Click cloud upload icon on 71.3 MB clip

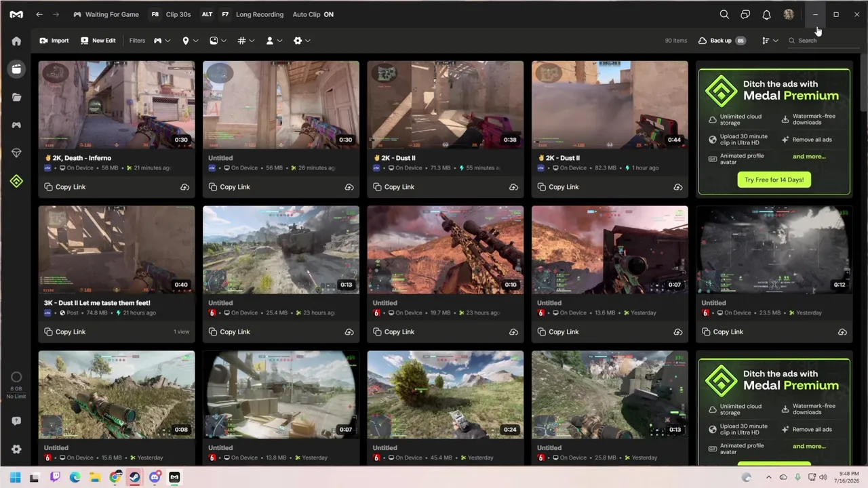tap(513, 187)
